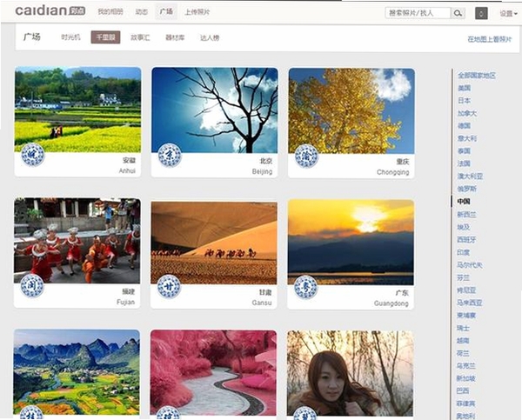Switch to the 故事汇 tab
Image resolution: width=522 pixels, height=420 pixels.
point(140,37)
